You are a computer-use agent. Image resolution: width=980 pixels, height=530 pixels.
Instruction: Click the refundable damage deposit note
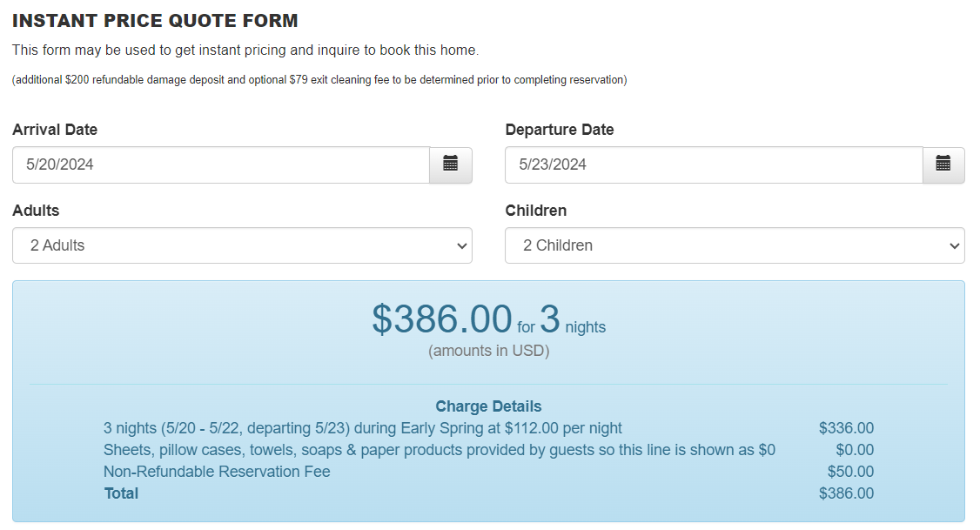coord(319,80)
